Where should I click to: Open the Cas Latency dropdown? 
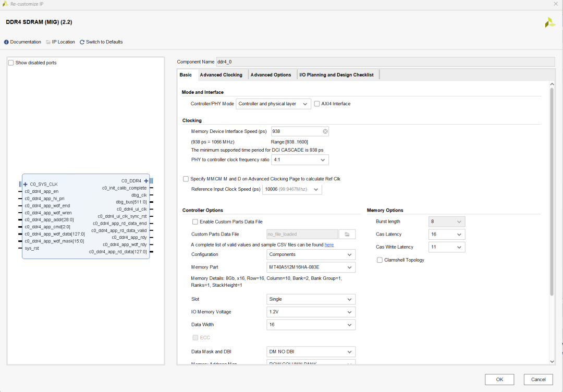447,235
